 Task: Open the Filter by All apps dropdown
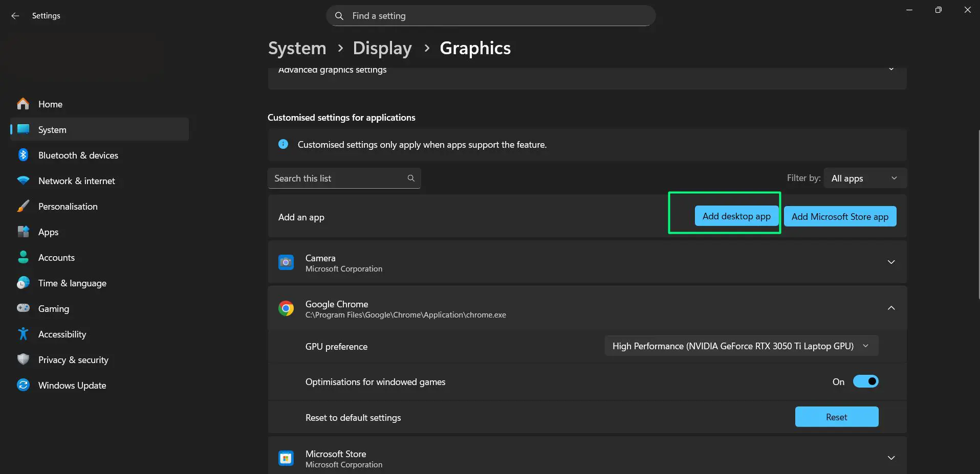point(864,178)
